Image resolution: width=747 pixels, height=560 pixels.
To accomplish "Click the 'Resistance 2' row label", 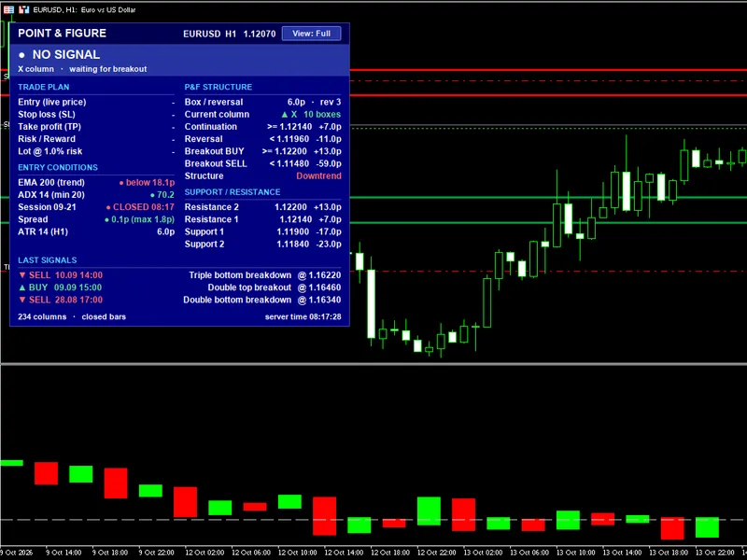I will pyautogui.click(x=212, y=207).
